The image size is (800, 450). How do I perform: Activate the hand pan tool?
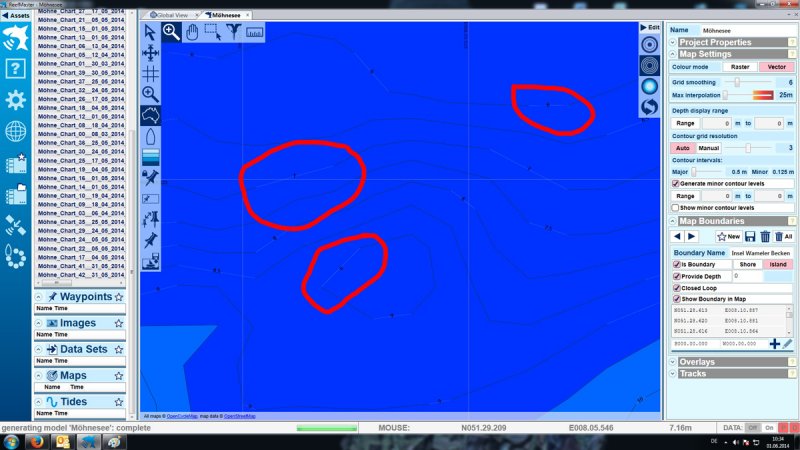[192, 32]
